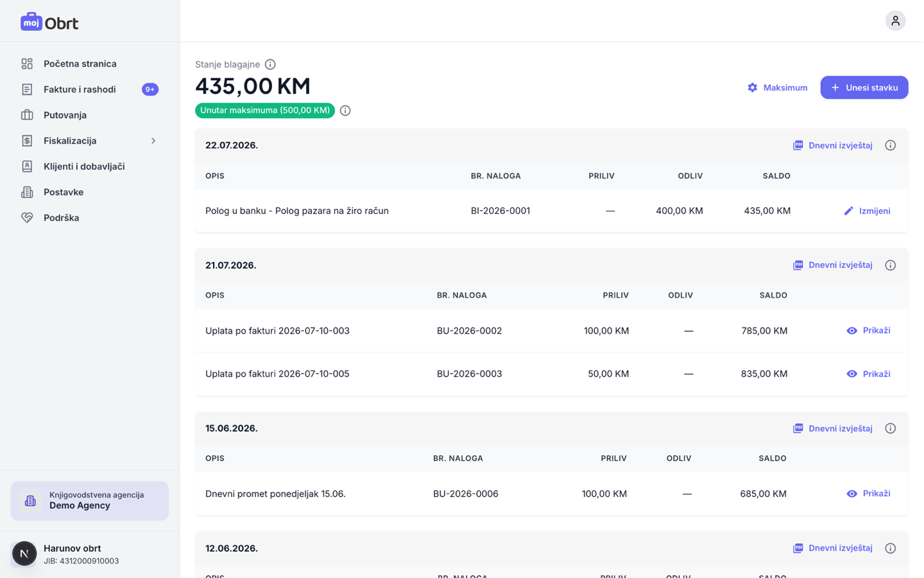Click info icon next to Stanje blagajne

270,64
